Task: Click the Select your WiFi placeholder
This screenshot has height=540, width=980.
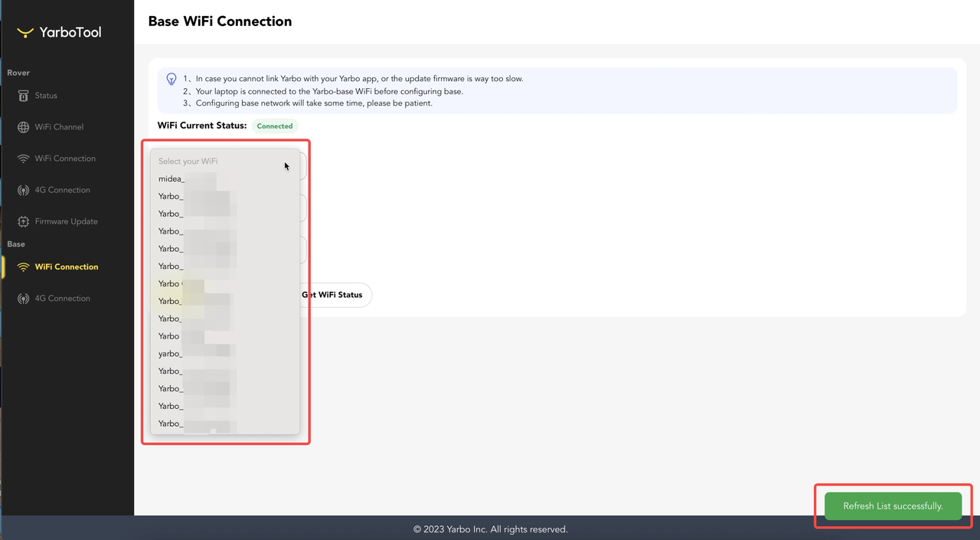Action: click(x=188, y=161)
